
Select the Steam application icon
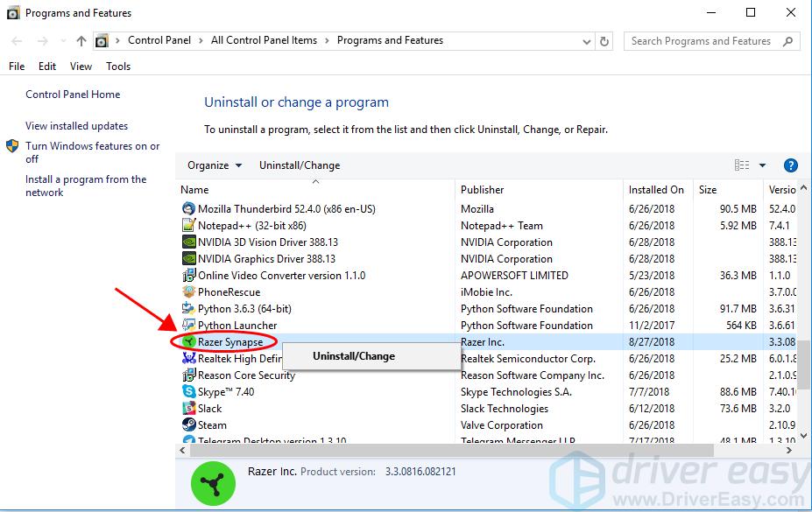187,424
